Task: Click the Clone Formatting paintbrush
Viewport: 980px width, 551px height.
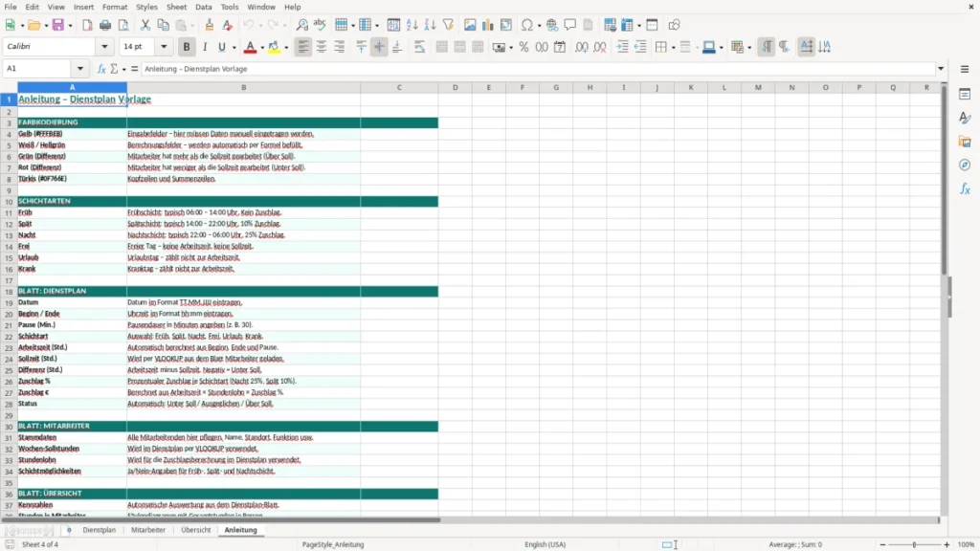Action: (x=210, y=25)
